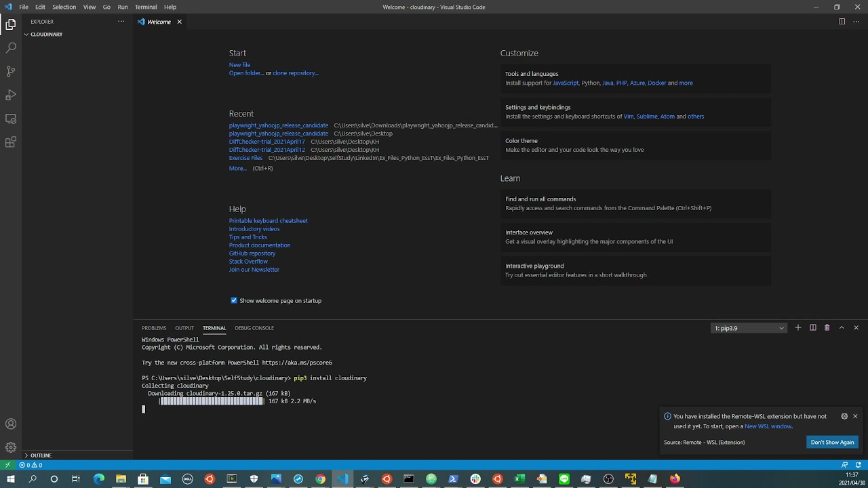Open the Accounts menu icon

coord(11,424)
